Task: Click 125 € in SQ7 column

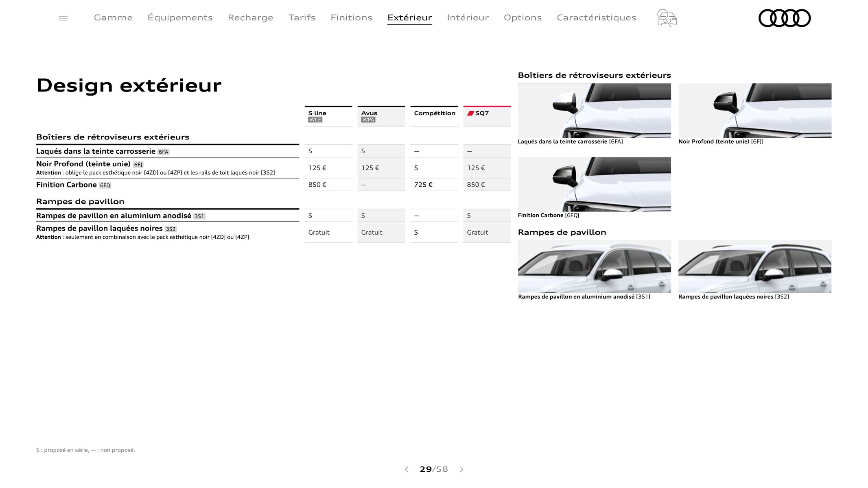Action: [x=476, y=168]
